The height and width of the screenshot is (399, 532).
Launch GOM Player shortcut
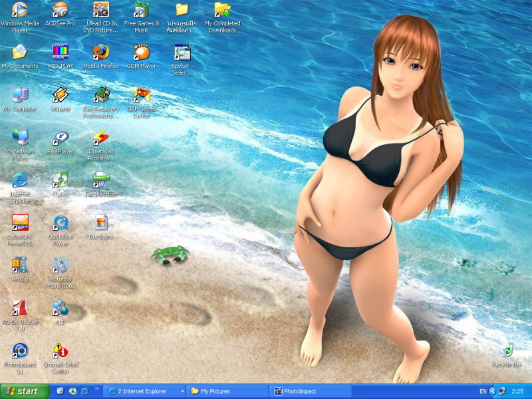[x=142, y=53]
